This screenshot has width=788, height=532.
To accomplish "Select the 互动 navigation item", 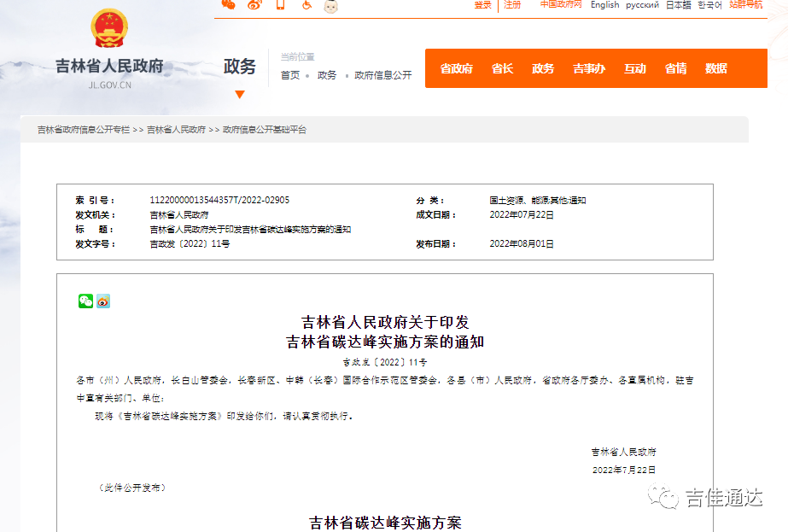I will tap(634, 68).
